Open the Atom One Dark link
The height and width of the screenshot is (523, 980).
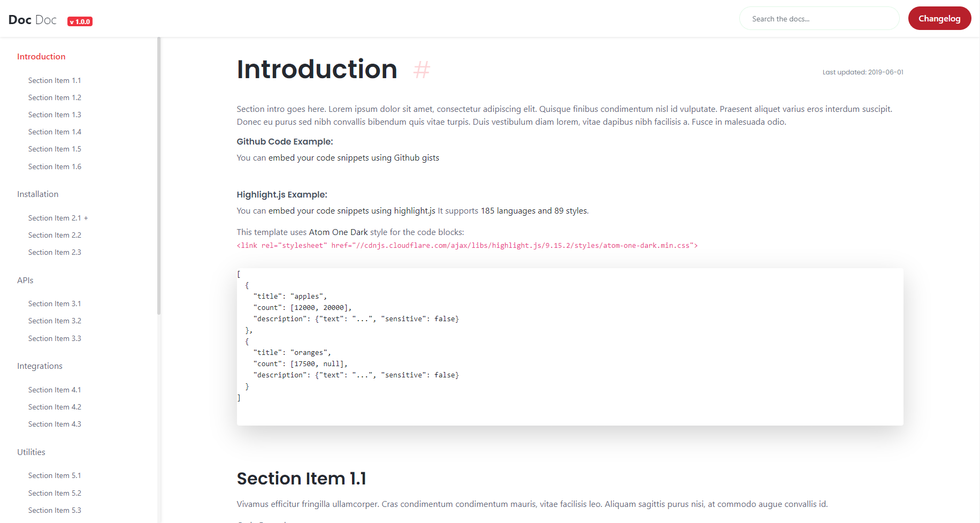point(338,232)
